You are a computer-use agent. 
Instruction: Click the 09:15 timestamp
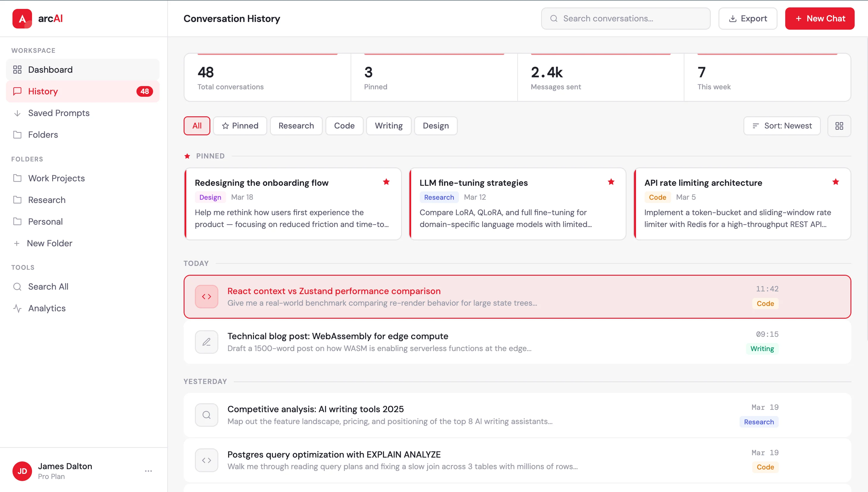click(767, 334)
